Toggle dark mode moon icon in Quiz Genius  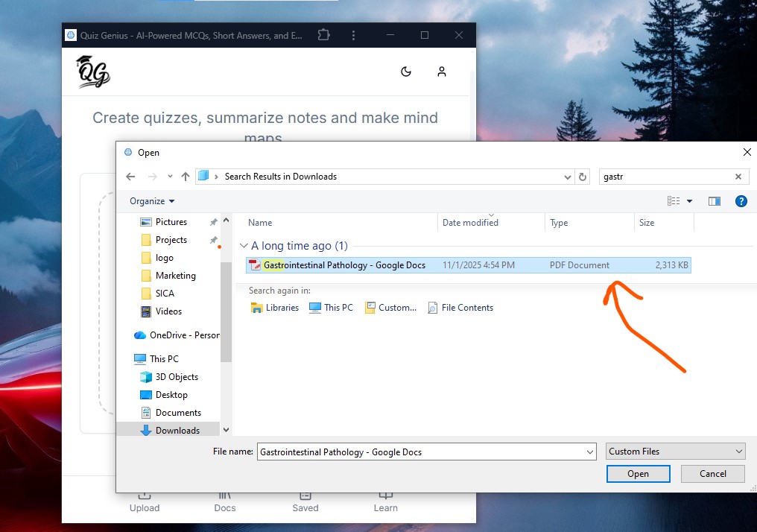coord(406,72)
